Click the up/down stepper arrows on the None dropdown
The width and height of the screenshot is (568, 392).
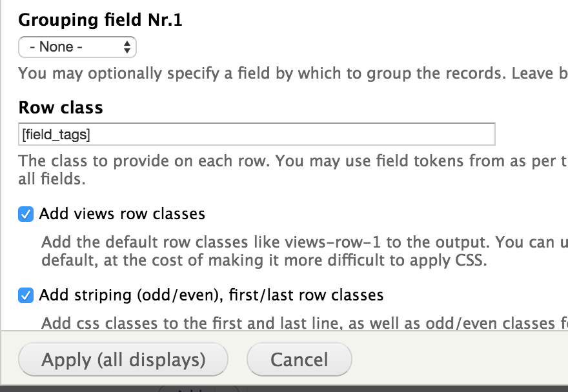point(127,46)
